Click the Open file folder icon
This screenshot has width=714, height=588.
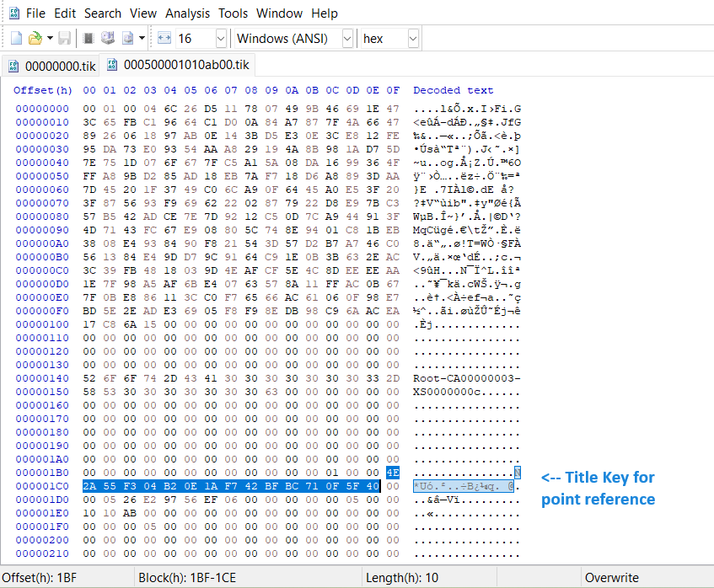point(35,38)
